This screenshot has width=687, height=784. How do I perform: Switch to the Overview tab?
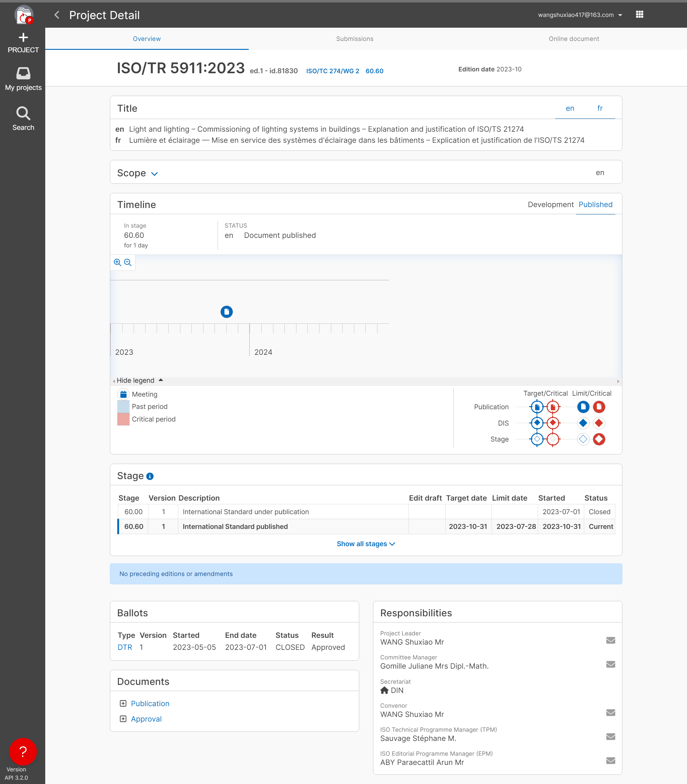(x=147, y=39)
